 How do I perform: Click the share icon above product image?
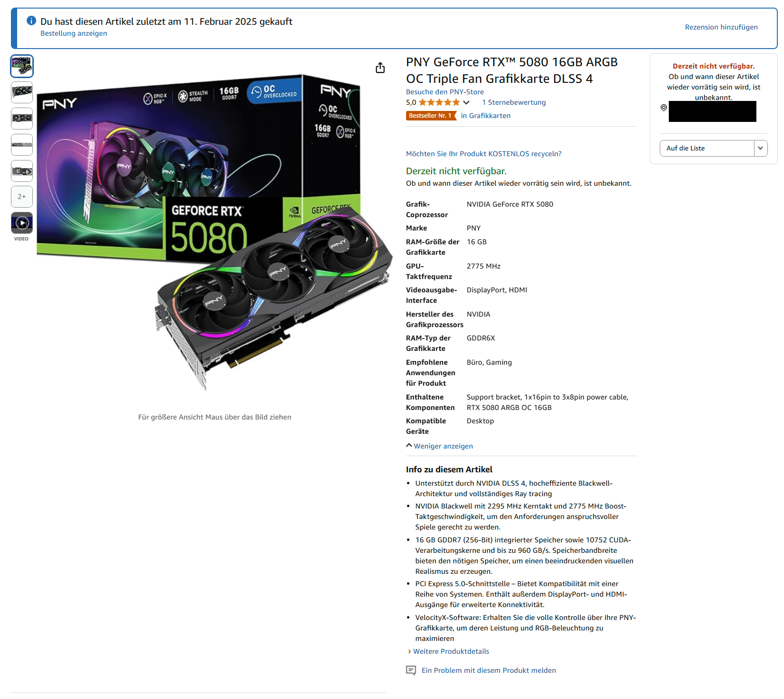pos(380,68)
